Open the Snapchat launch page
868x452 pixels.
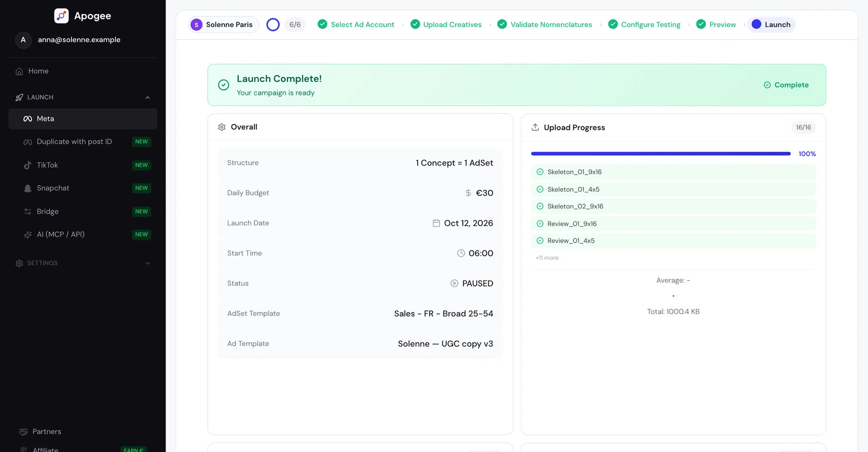pos(83,188)
